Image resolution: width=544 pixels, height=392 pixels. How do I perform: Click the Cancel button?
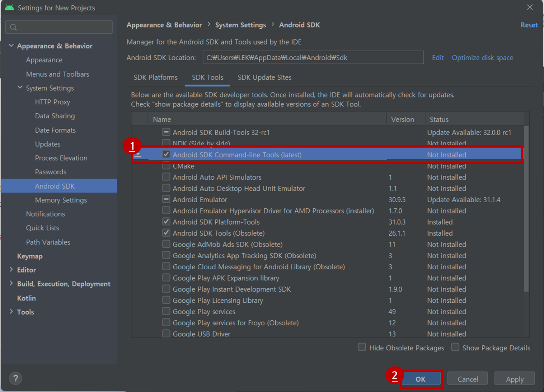coord(468,379)
